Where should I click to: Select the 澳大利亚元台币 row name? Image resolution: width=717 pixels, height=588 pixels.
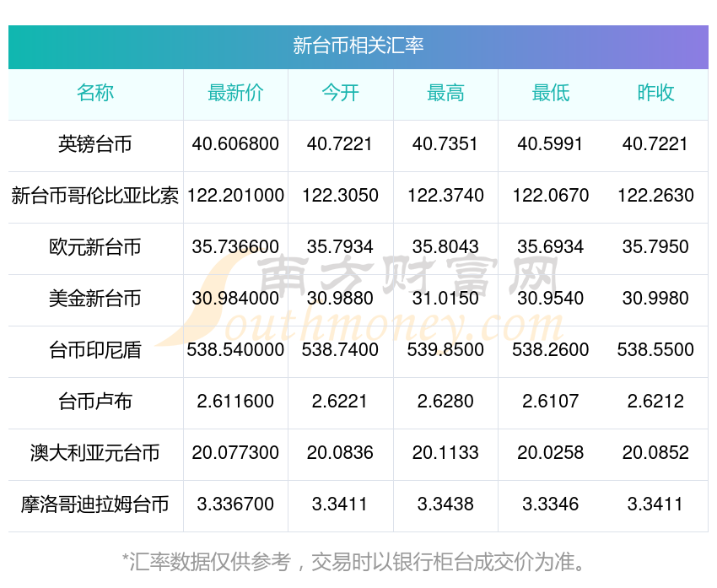pyautogui.click(x=95, y=453)
